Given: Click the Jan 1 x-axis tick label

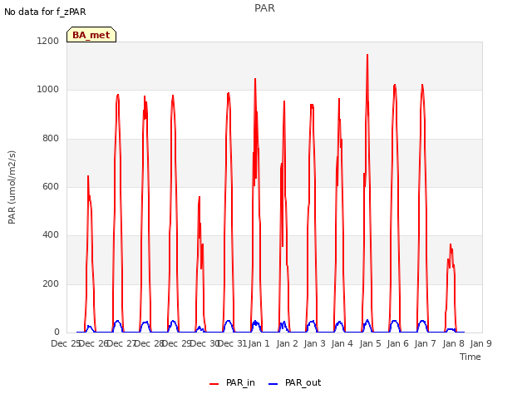Looking at the screenshot, I should pyautogui.click(x=259, y=343).
